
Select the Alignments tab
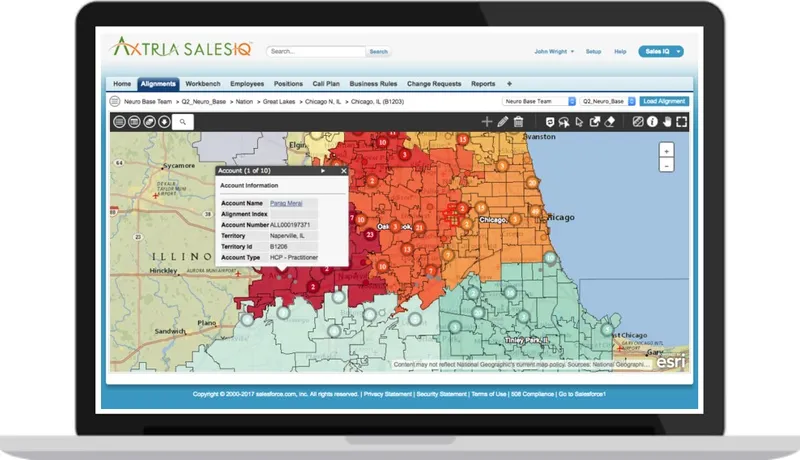158,84
